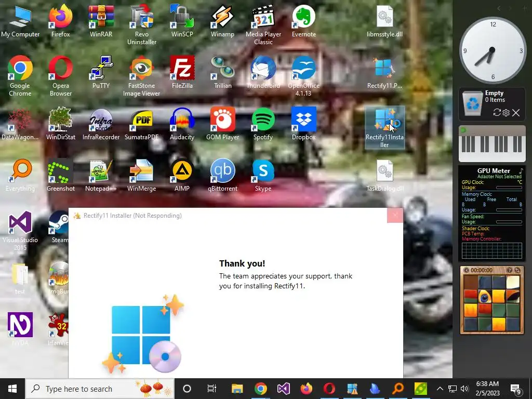This screenshot has height=399, width=532.
Task: Select the Winamp desktop icon
Action: (x=222, y=22)
